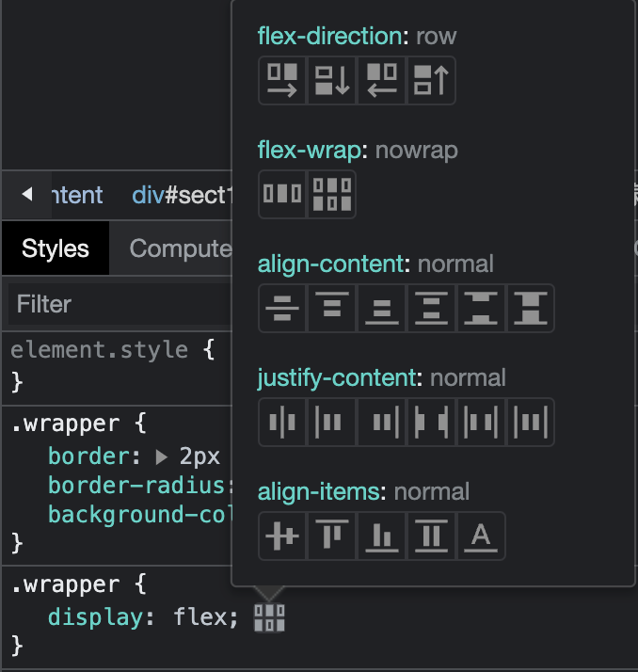Toggle flex-wrap nowrap button
This screenshot has height=672, width=638.
[x=282, y=194]
